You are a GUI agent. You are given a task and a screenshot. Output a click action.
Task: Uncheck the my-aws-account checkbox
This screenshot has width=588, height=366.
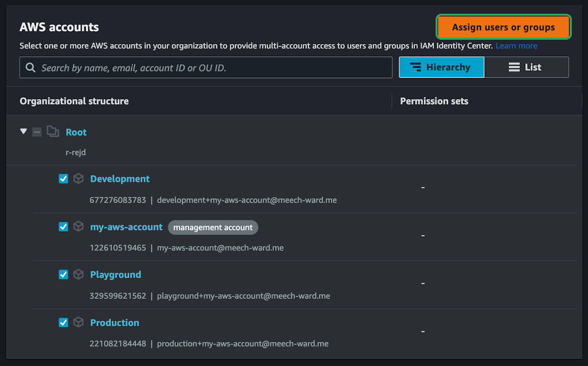coord(63,227)
